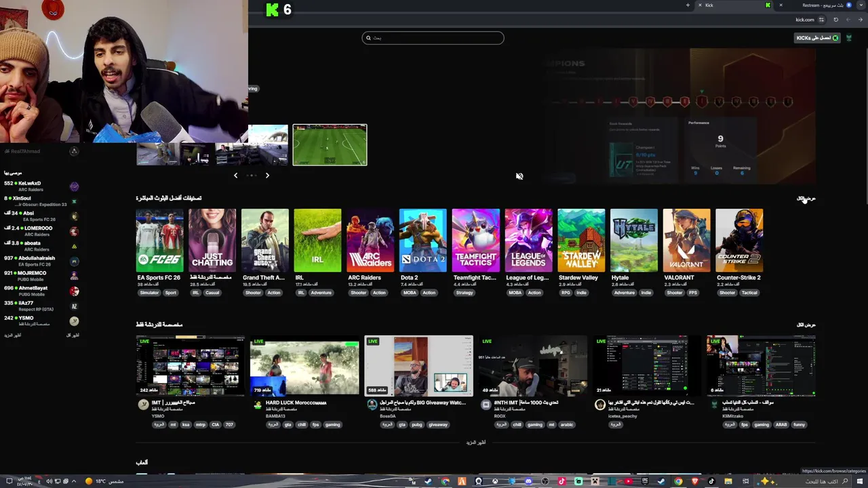Open a new browser tab with plus
The width and height of the screenshot is (868, 488).
point(688,5)
